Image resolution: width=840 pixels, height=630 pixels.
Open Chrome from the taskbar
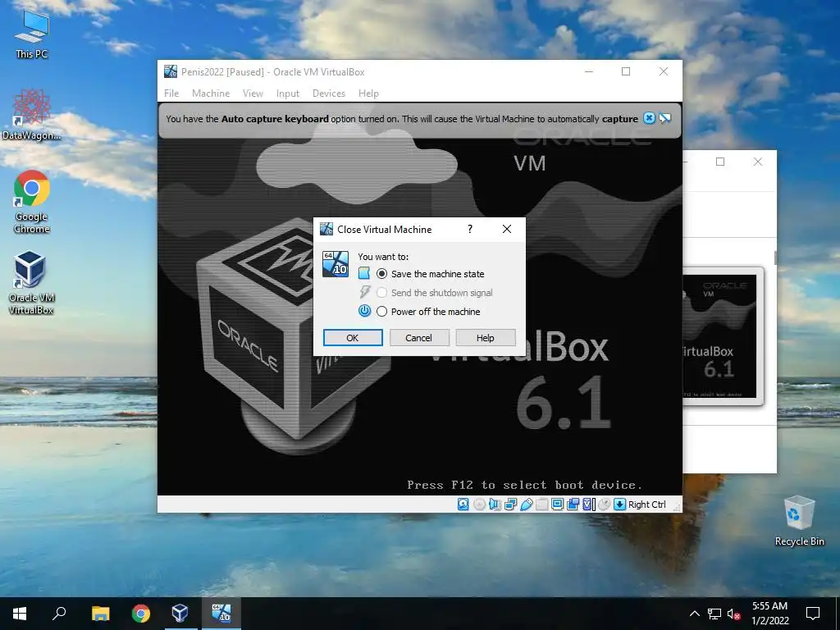pos(141,614)
